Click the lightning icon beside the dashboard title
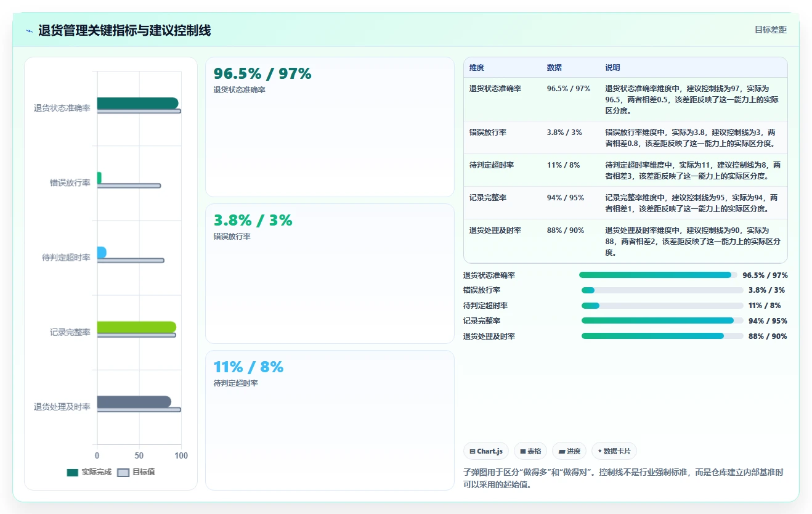Image resolution: width=812 pixels, height=514 pixels. click(30, 31)
